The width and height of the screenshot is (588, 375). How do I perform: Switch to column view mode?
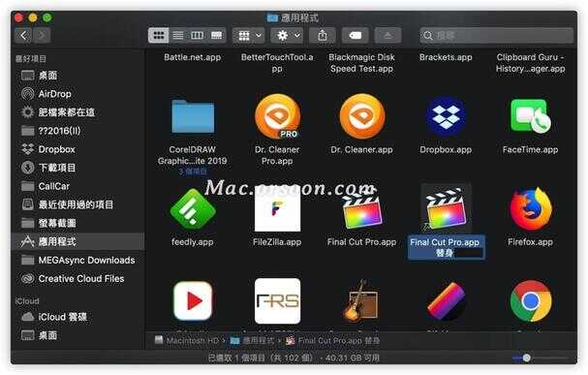197,36
